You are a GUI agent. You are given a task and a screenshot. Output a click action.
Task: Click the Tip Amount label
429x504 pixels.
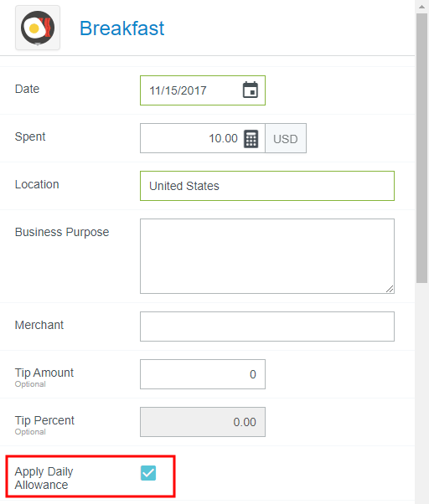(44, 373)
